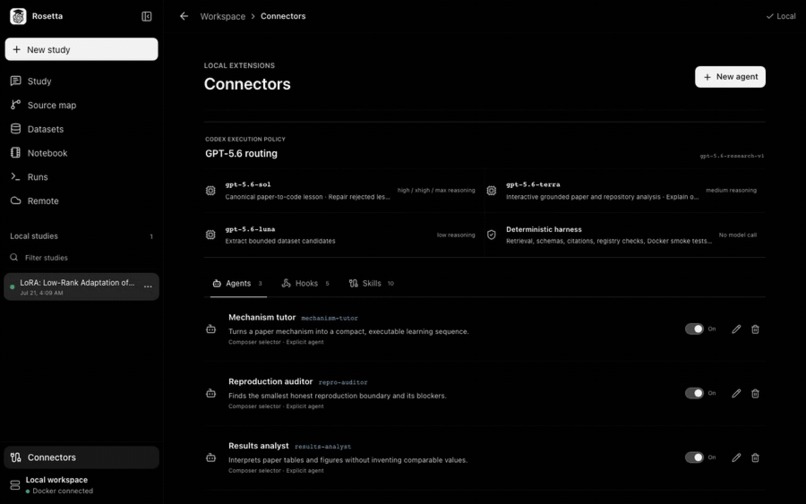Edit the Reproduction auditor agent
The height and width of the screenshot is (504, 806).
(x=737, y=393)
